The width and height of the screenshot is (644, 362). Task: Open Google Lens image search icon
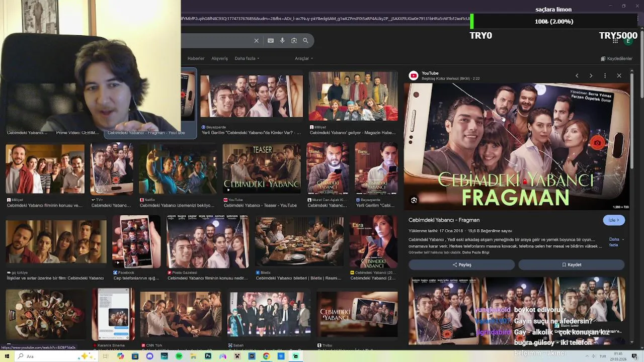[294, 41]
